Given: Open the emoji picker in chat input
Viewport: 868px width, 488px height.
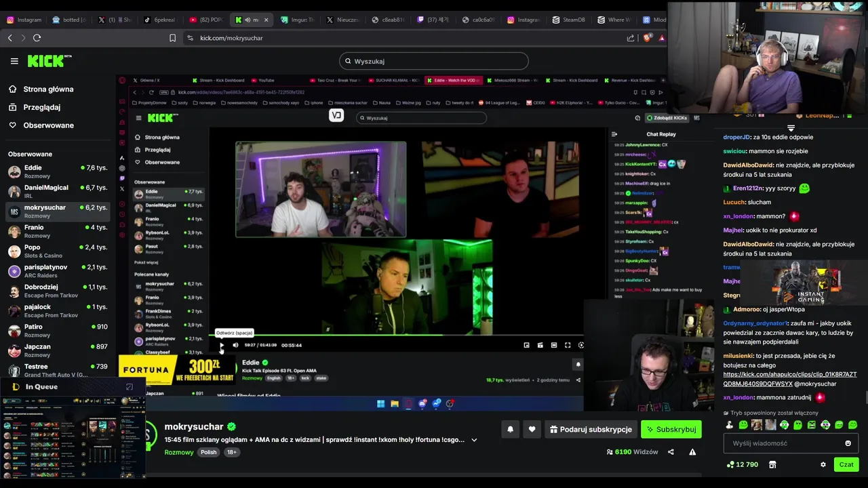Looking at the screenshot, I should (x=848, y=443).
